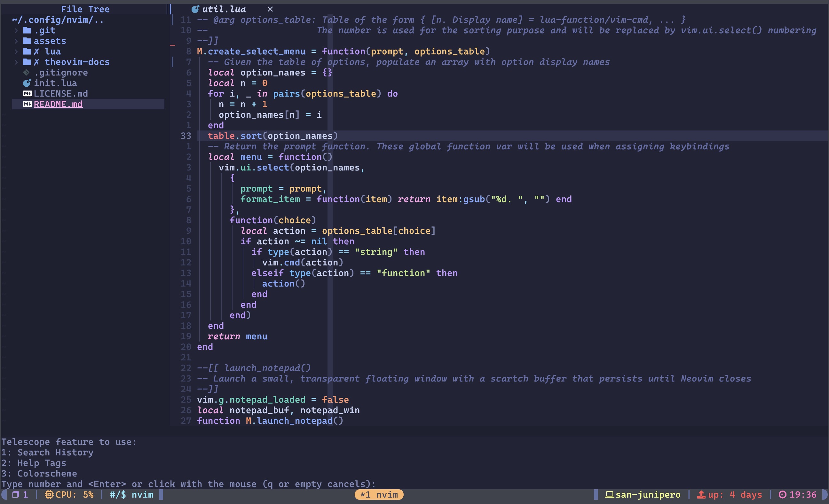Viewport: 829px width, 504px height.
Task: Open LICENSE.md in the file tree
Action: [61, 93]
